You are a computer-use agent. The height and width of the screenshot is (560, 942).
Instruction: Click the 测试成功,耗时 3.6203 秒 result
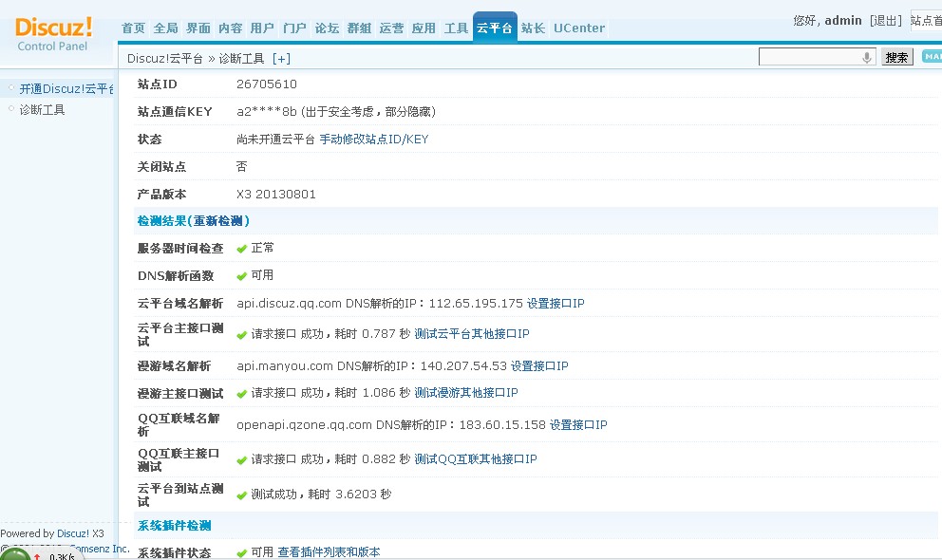pyautogui.click(x=321, y=494)
